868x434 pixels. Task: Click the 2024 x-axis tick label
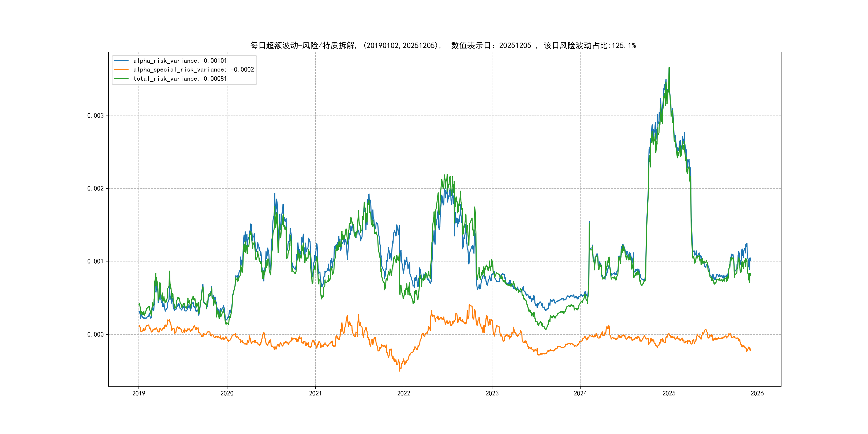click(x=580, y=393)
